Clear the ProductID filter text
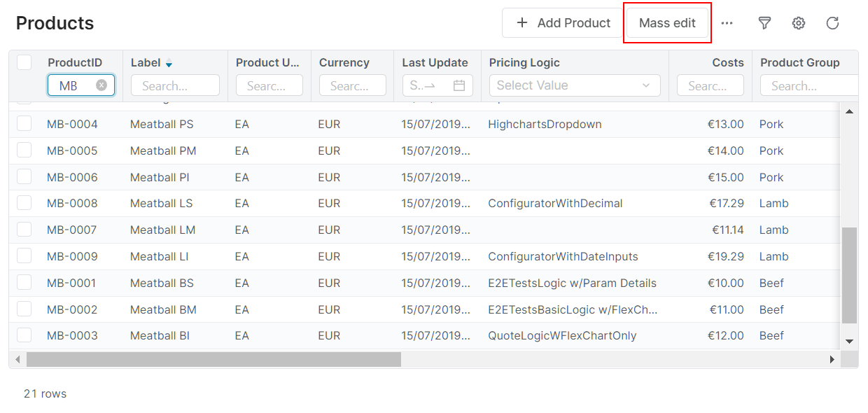Screen dimensions: 868x413 pos(101,85)
